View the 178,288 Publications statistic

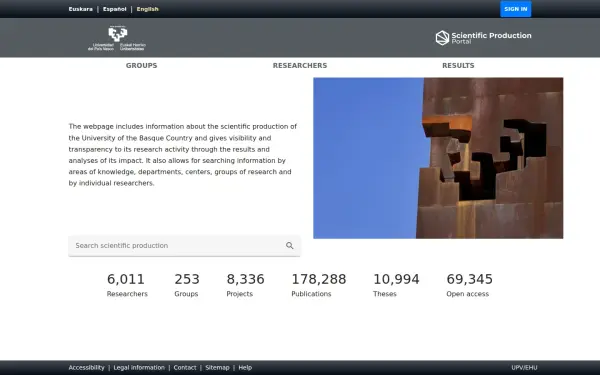pyautogui.click(x=319, y=285)
